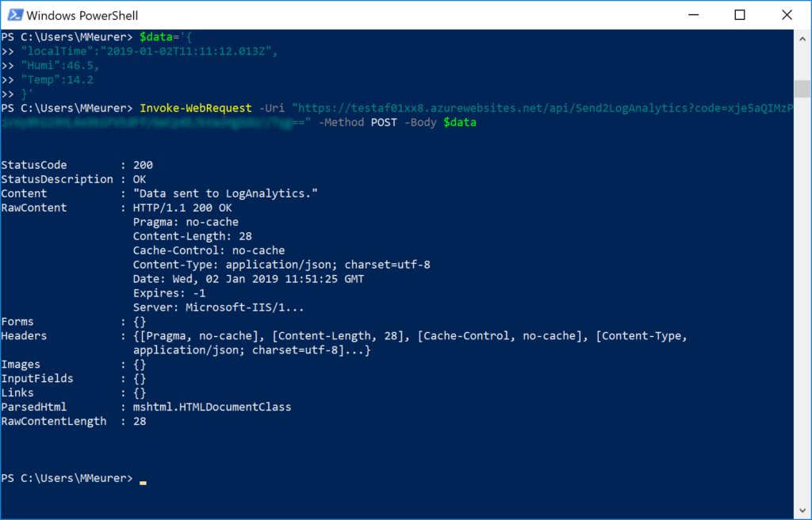Click the vertical scrollbar thumb

point(802,89)
